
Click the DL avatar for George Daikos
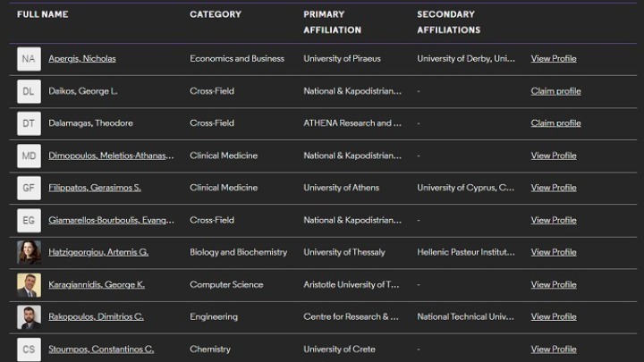pyautogui.click(x=29, y=91)
